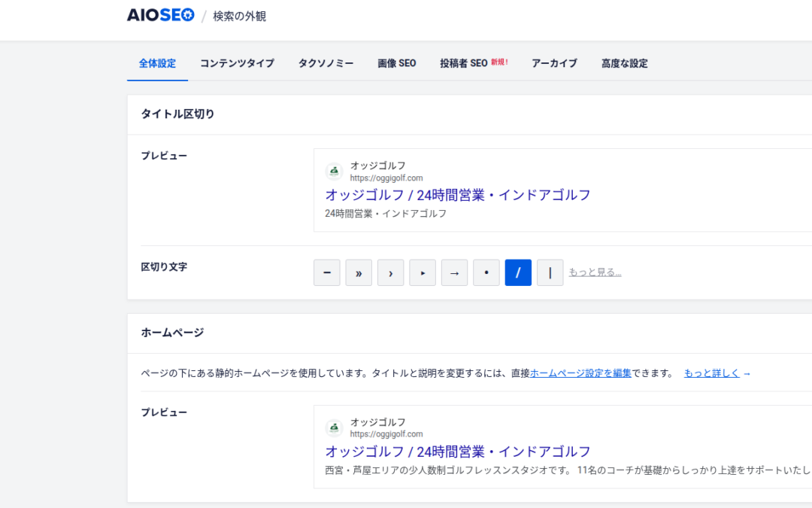Select the dash separator character
Viewport: 812px width, 508px height.
click(x=327, y=272)
